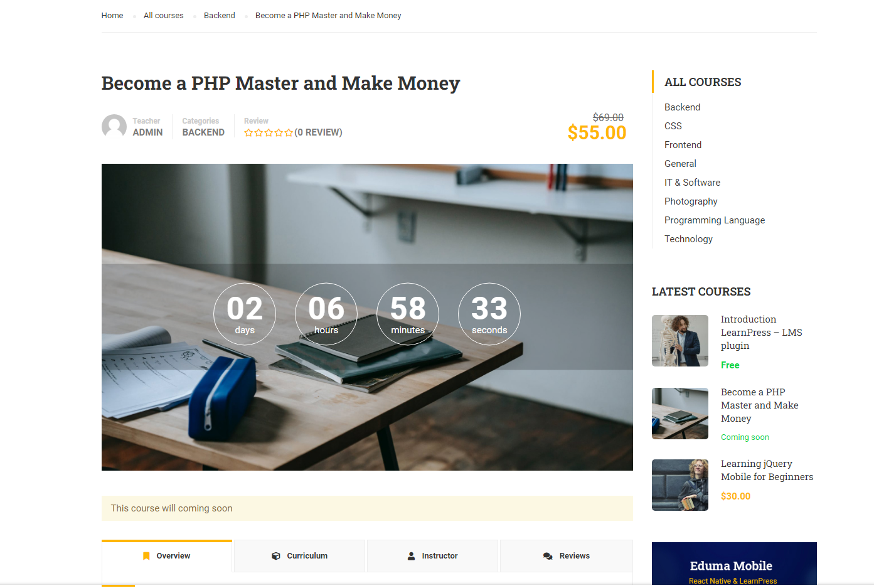The width and height of the screenshot is (874, 588).
Task: Click the person icon on Instructor tab
Action: [412, 556]
